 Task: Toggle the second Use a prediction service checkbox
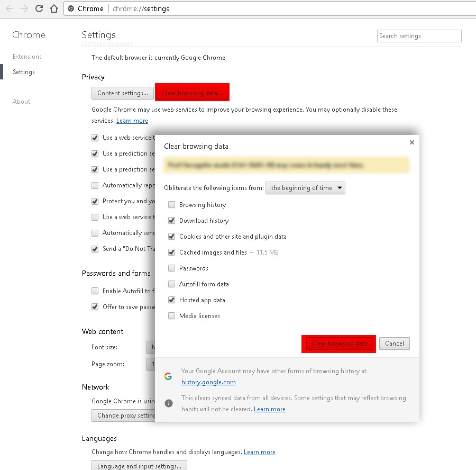click(x=95, y=169)
